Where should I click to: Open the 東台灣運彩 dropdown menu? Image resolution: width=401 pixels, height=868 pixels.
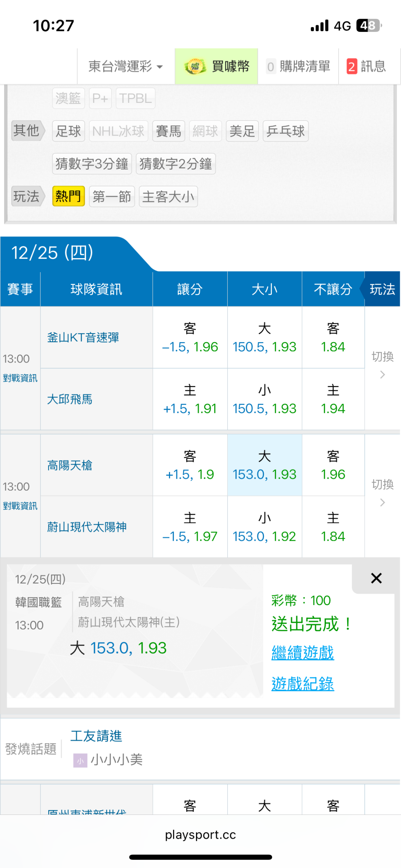(x=125, y=67)
